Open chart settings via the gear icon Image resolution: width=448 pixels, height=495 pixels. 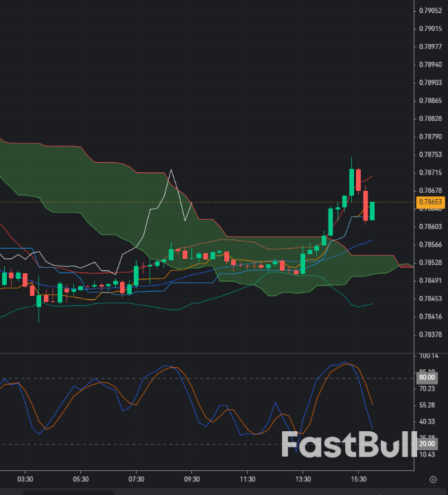pos(433,479)
